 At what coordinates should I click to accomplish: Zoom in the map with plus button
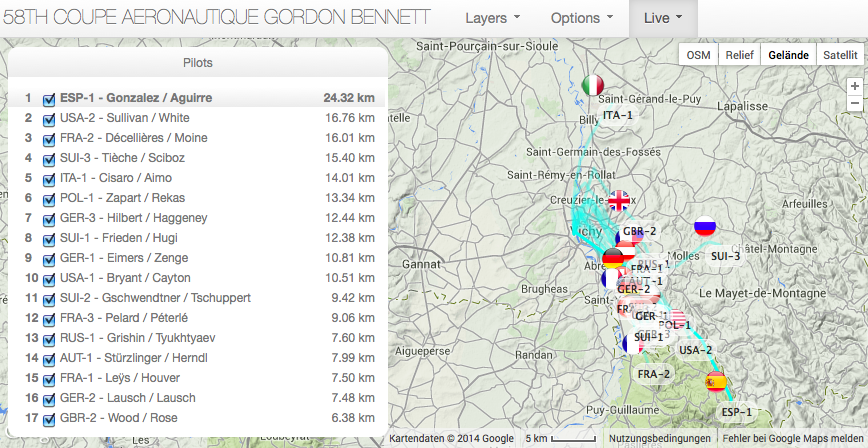(x=853, y=86)
